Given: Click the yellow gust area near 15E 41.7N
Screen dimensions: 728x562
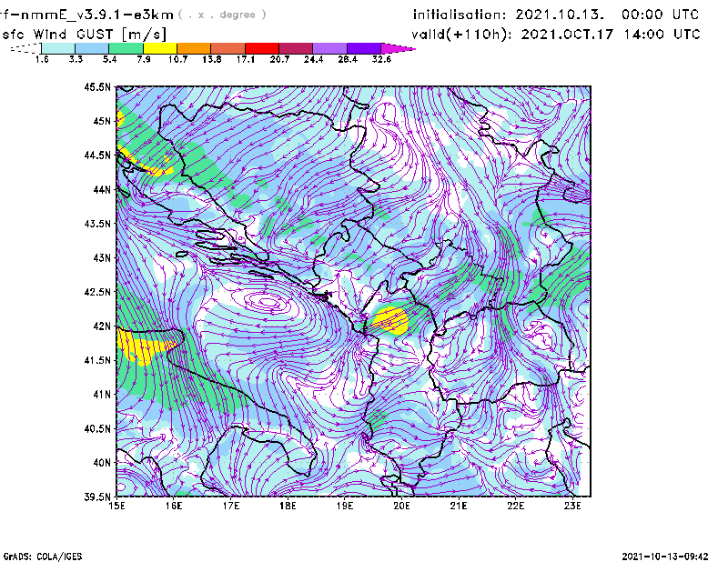Looking at the screenshot, I should tap(142, 346).
